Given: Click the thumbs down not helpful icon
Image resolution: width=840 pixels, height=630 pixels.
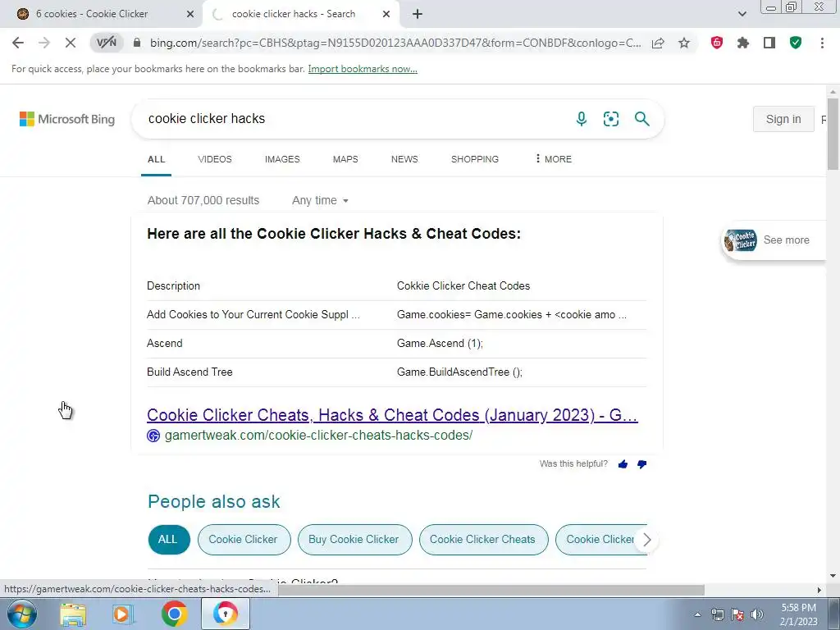Looking at the screenshot, I should [641, 464].
